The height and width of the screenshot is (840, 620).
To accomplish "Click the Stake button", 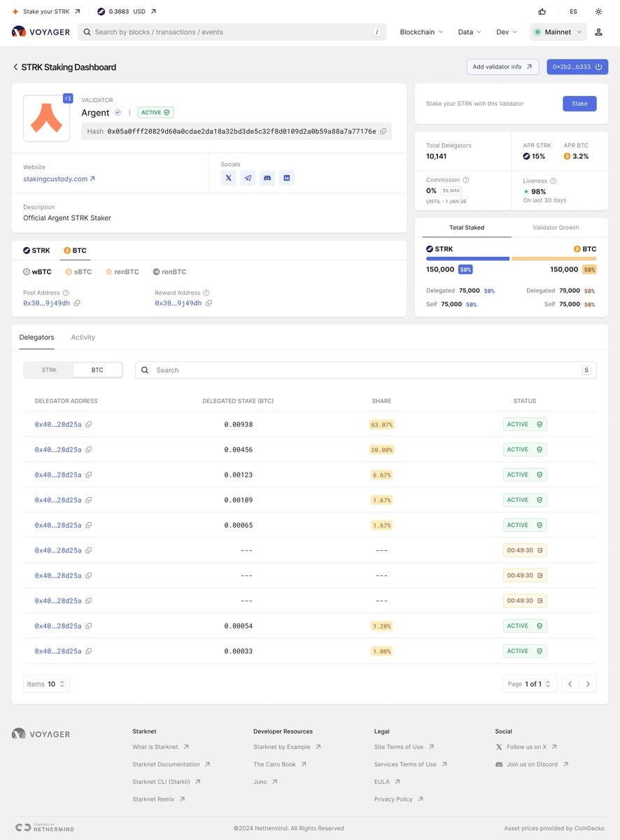I will click(x=579, y=104).
